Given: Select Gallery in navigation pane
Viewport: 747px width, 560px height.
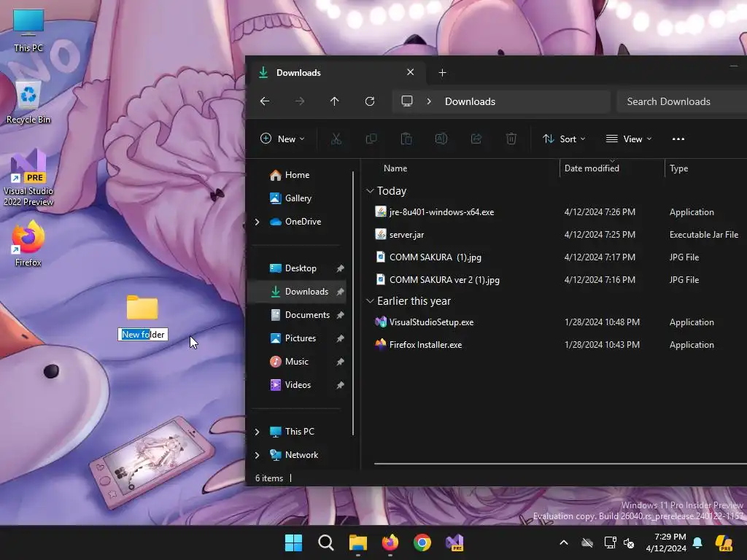Looking at the screenshot, I should (297, 198).
